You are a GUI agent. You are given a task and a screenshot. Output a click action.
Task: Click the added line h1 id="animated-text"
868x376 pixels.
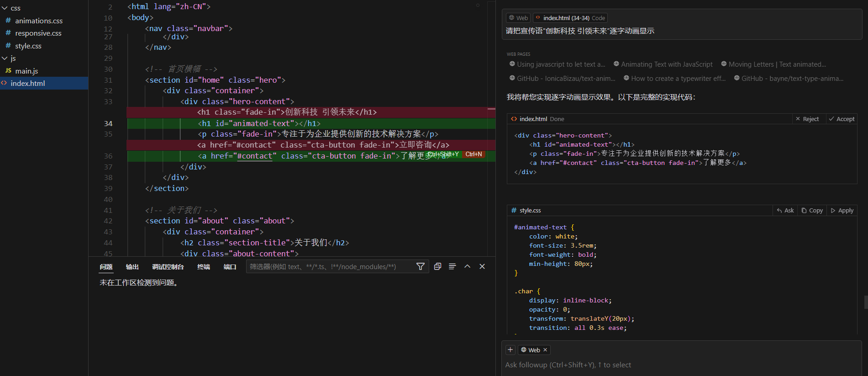[x=259, y=123]
